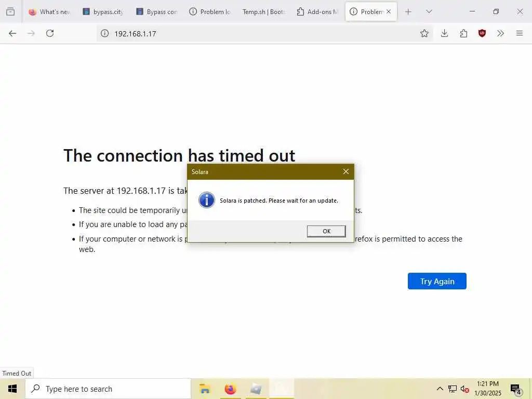Show more toolbar tools overflow chevrons
Image resolution: width=532 pixels, height=399 pixels.
pyautogui.click(x=500, y=33)
